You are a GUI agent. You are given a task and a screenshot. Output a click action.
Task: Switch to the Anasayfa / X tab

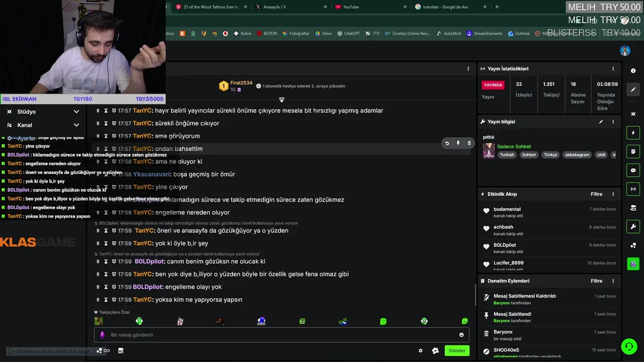click(290, 7)
